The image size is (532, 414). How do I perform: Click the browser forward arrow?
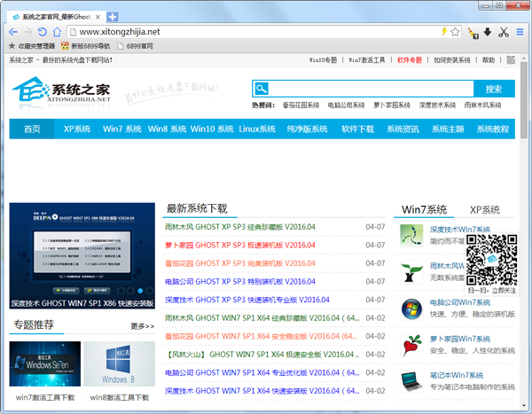[27, 32]
